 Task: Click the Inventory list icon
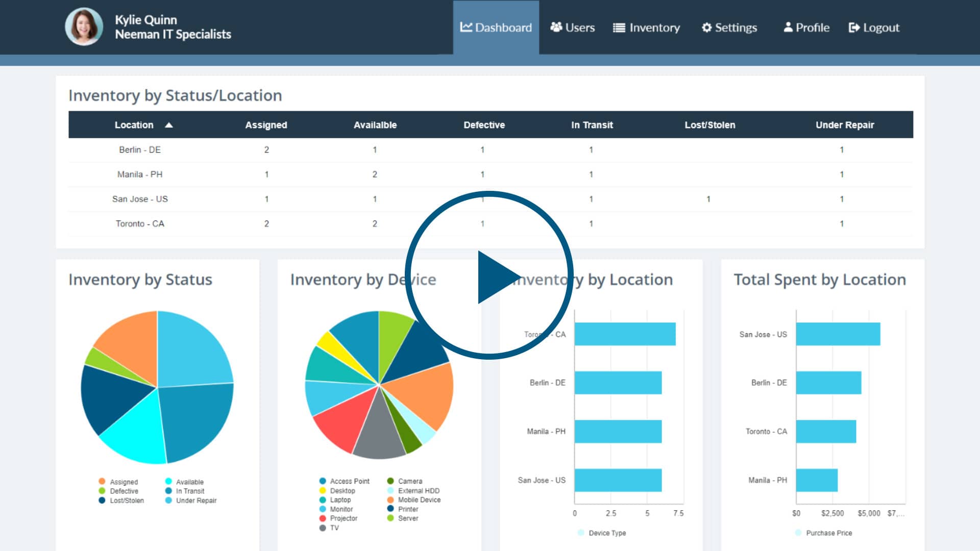pyautogui.click(x=619, y=28)
